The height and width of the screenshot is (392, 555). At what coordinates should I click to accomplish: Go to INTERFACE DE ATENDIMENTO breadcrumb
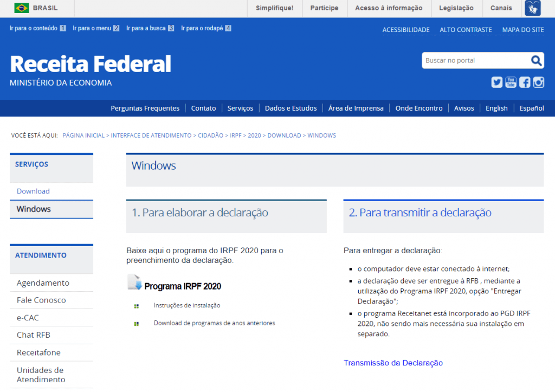coord(151,136)
